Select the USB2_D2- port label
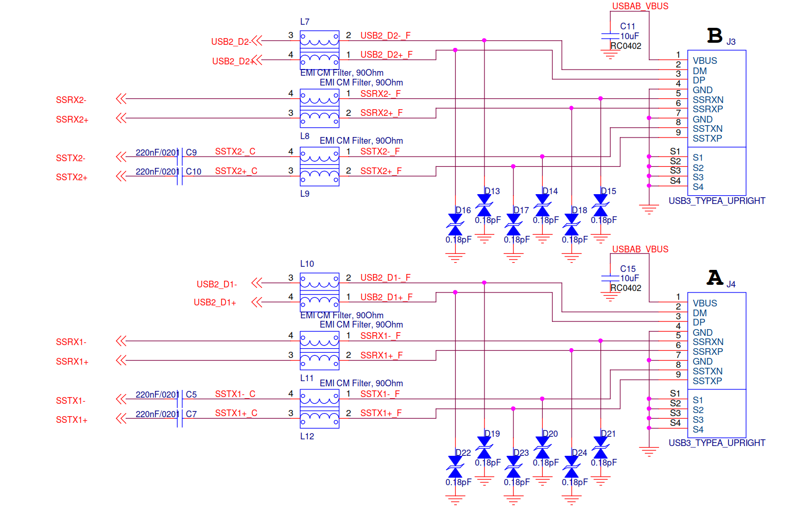This screenshot has width=812, height=531. (x=231, y=42)
